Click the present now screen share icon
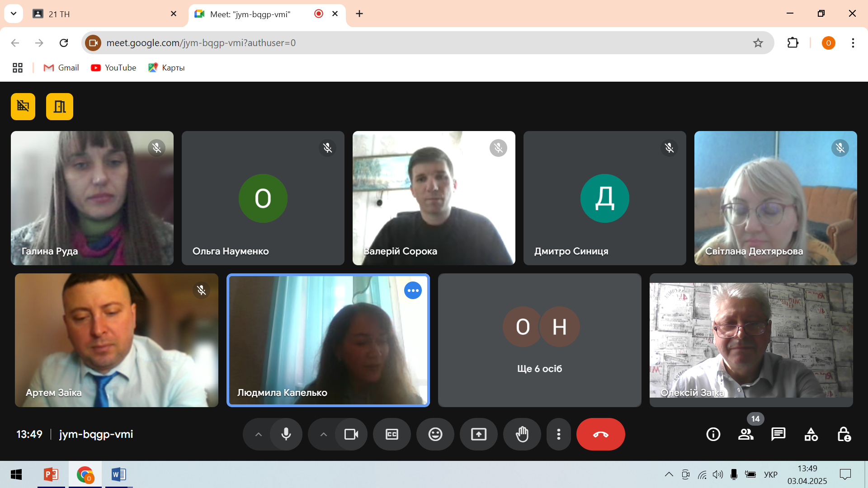This screenshot has width=868, height=488. click(478, 434)
